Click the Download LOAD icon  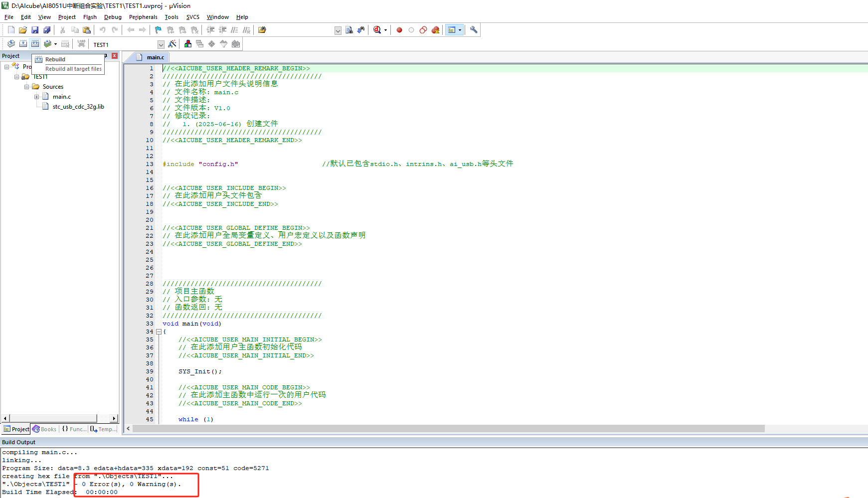click(x=81, y=44)
